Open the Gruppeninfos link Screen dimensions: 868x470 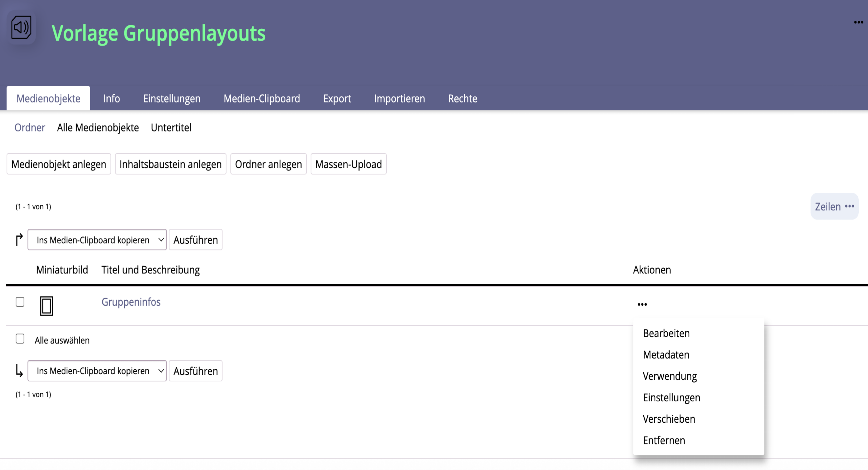tap(131, 302)
